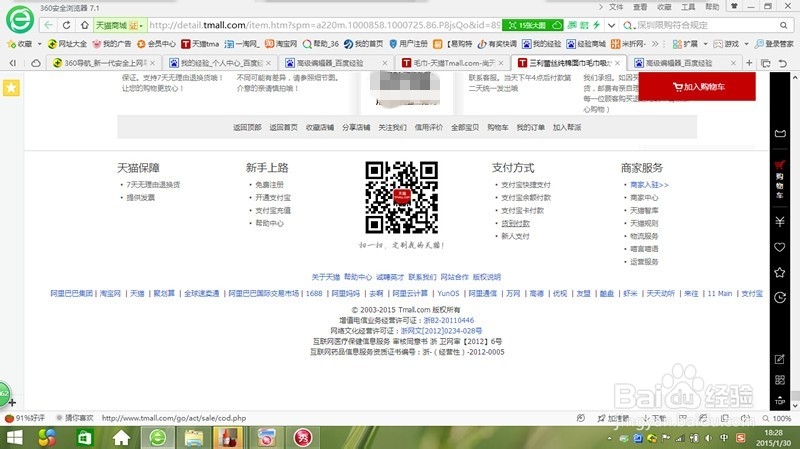Switch to 我的经验_个人中心 tab
800x449 pixels.
click(x=221, y=63)
